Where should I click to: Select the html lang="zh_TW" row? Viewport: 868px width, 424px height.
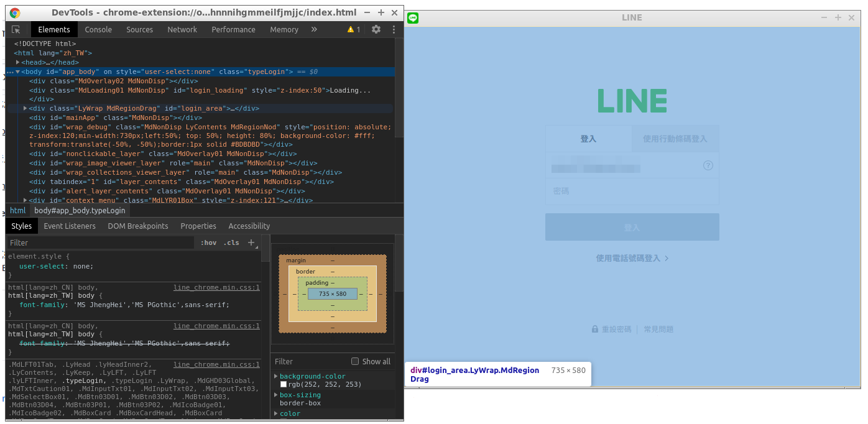pyautogui.click(x=53, y=53)
